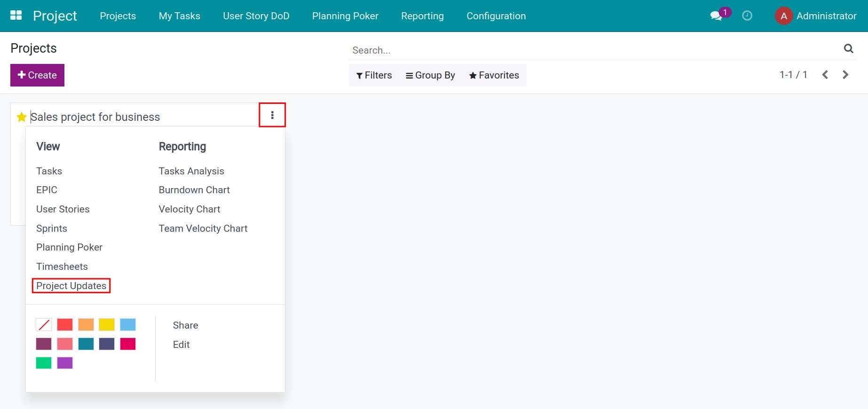Screen dimensions: 868x409
Task: Choose the no-color swatch
Action: pos(44,325)
